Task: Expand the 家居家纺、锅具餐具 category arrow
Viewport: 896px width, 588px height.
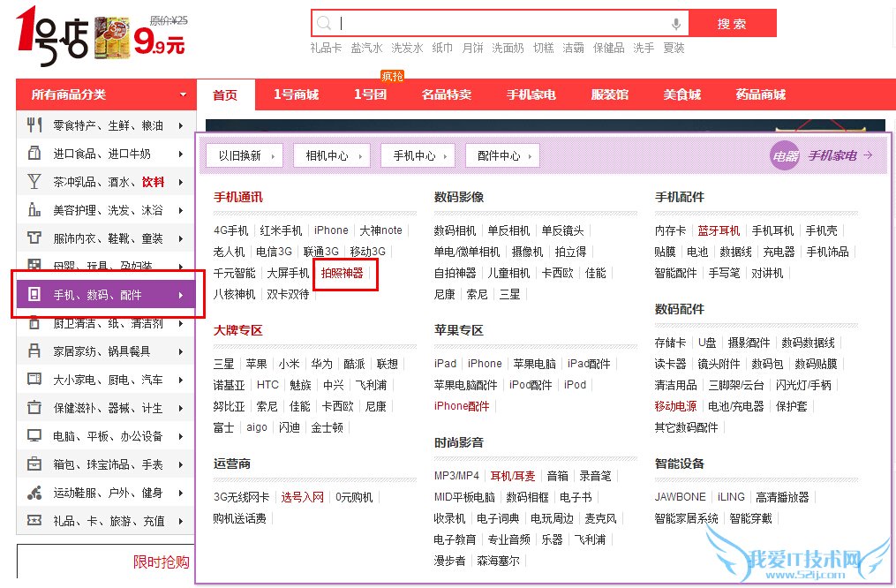Action: (x=181, y=351)
